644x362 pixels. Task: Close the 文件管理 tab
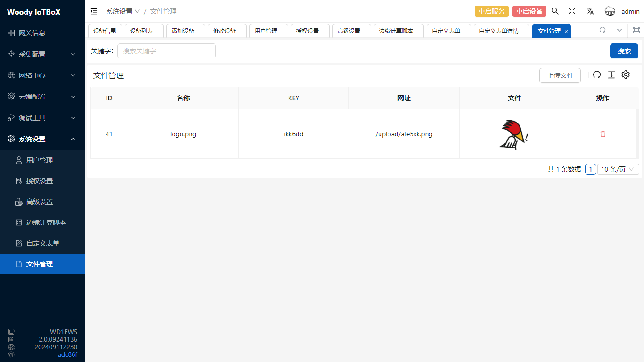click(566, 31)
